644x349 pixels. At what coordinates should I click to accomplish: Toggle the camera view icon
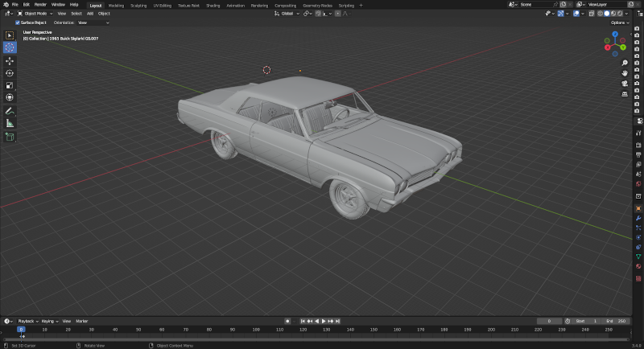[x=625, y=84]
